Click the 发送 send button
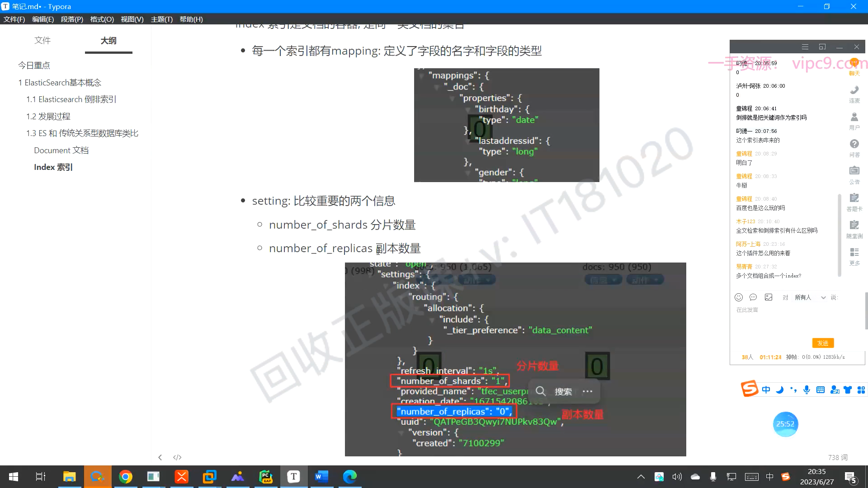This screenshot has width=868, height=488. coord(823,343)
